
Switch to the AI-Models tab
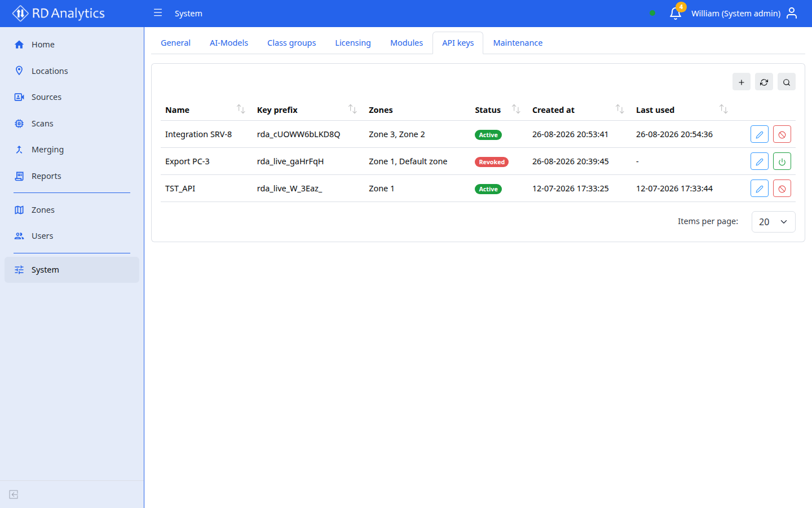[x=229, y=43]
